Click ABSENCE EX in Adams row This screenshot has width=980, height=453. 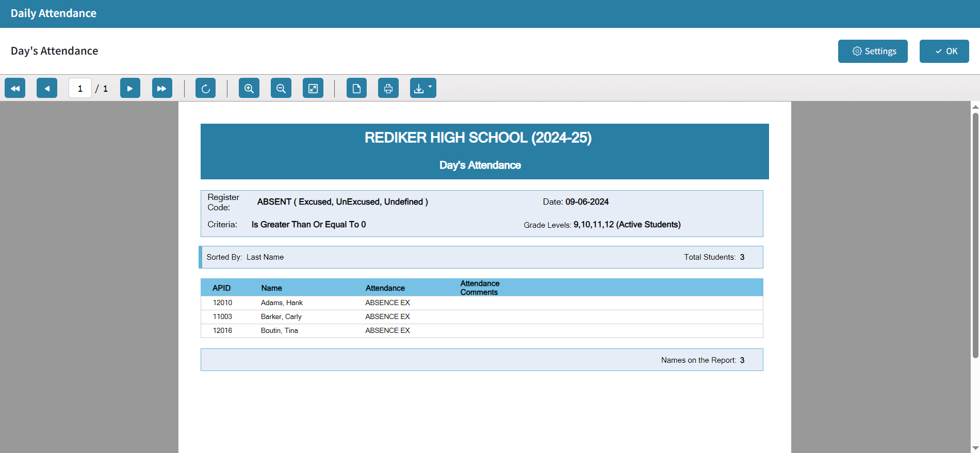[387, 303]
